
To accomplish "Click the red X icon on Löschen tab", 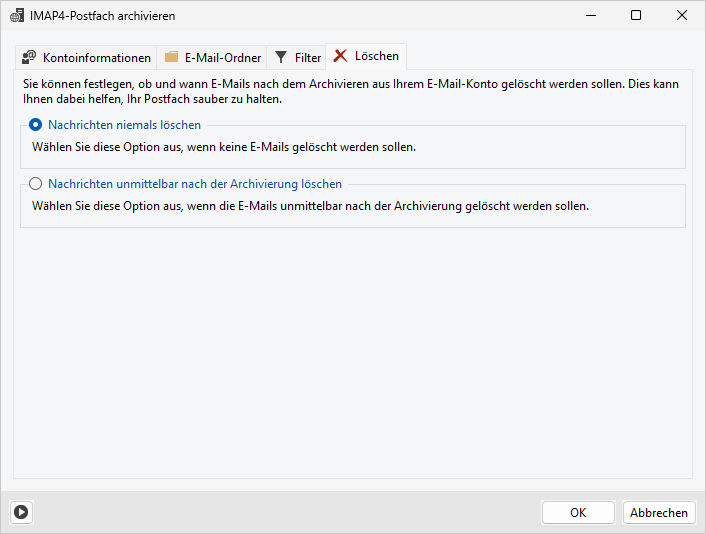I will (x=341, y=56).
